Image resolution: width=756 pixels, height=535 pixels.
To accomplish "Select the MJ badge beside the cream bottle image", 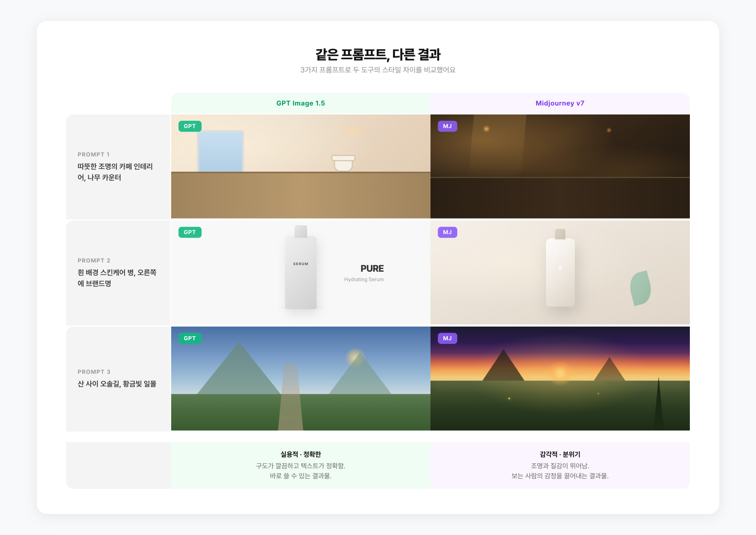I will pos(447,232).
